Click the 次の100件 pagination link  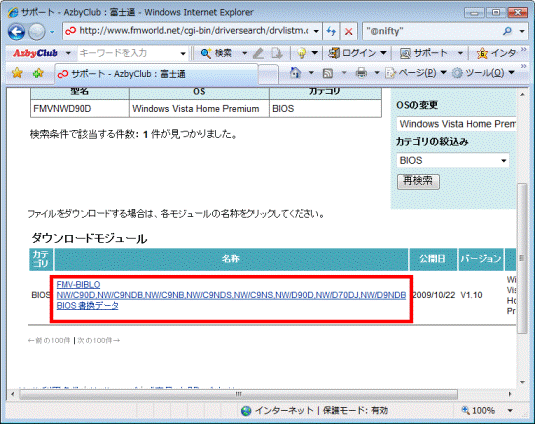99,340
